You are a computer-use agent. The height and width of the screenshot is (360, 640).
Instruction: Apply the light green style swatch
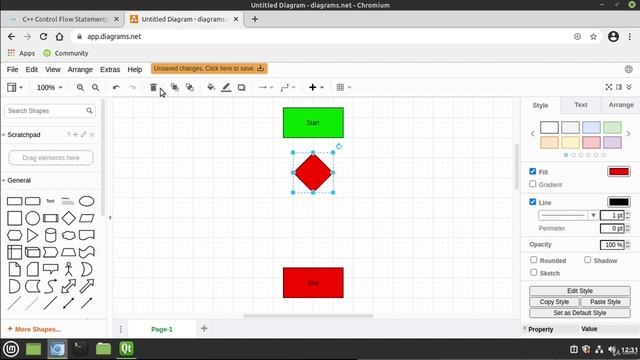[612, 127]
